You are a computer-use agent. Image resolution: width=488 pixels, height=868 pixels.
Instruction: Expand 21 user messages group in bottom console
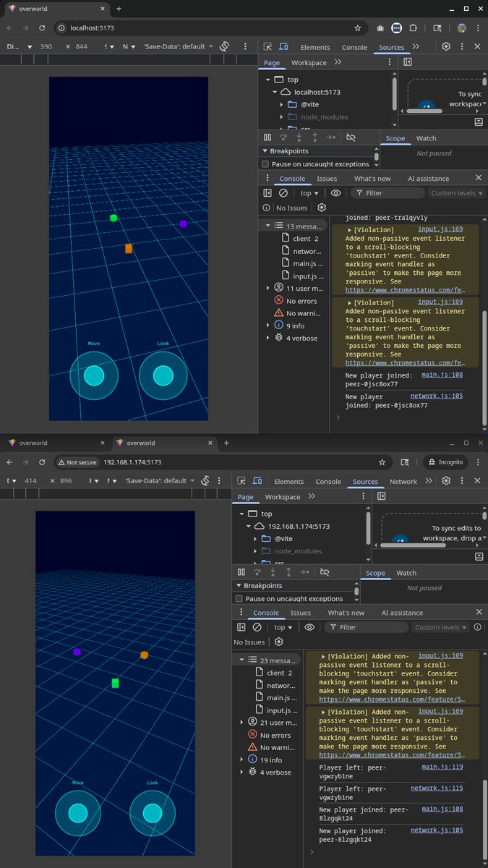[x=243, y=722]
